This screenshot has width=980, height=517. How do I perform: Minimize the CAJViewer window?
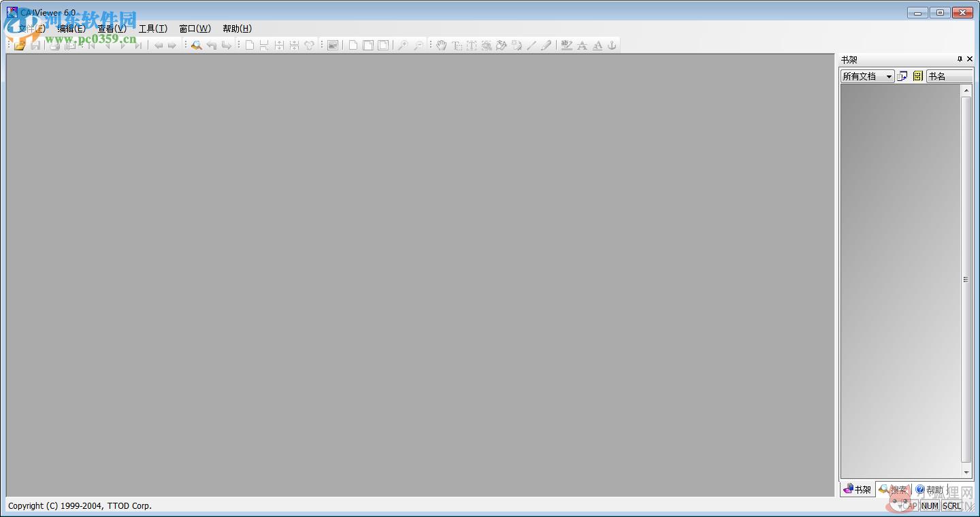click(917, 12)
